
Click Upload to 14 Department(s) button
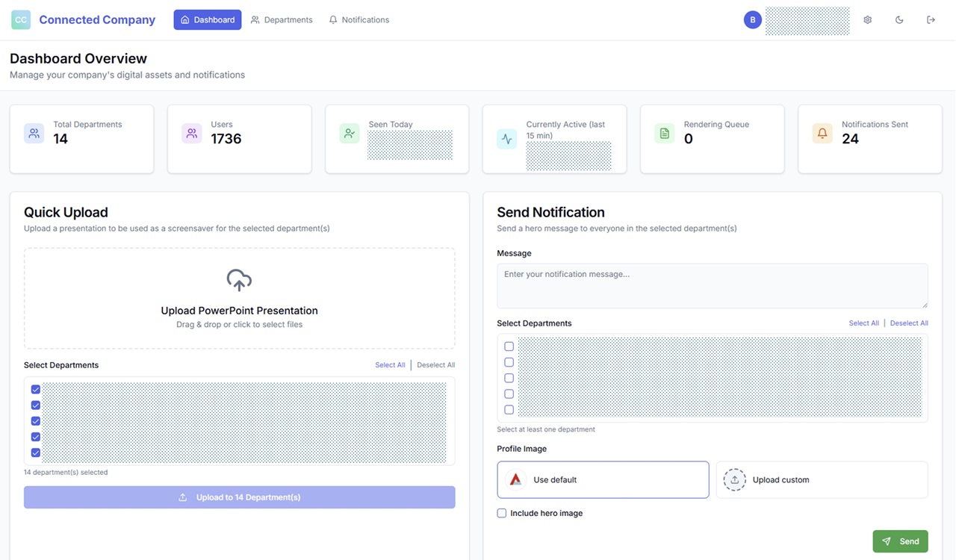pos(239,497)
